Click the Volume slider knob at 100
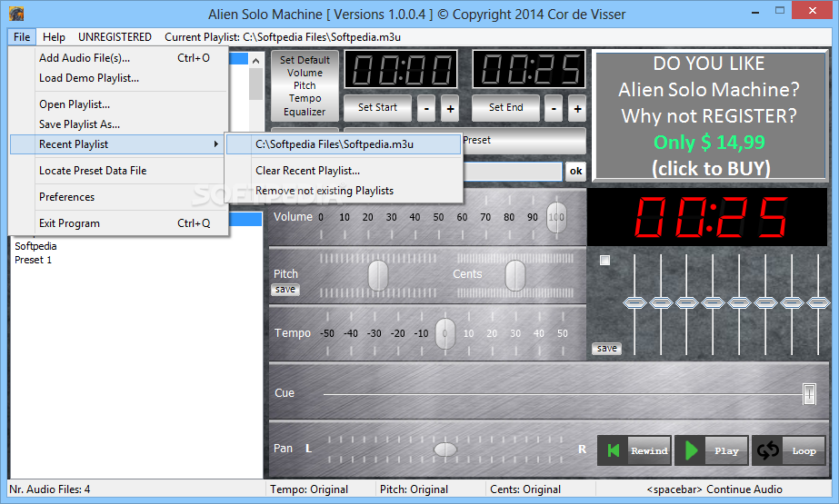The height and width of the screenshot is (504, 839). 556,217
